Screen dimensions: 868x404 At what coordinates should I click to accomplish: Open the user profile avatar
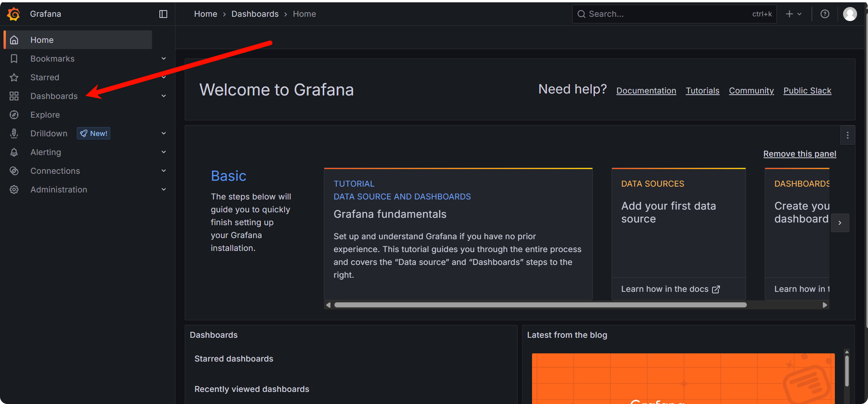(850, 14)
